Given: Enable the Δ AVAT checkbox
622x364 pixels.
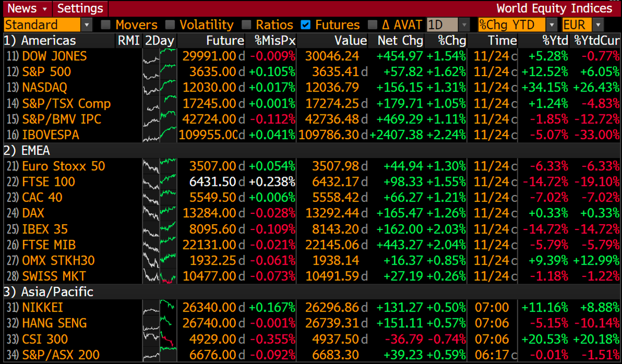Looking at the screenshot, I should [372, 25].
